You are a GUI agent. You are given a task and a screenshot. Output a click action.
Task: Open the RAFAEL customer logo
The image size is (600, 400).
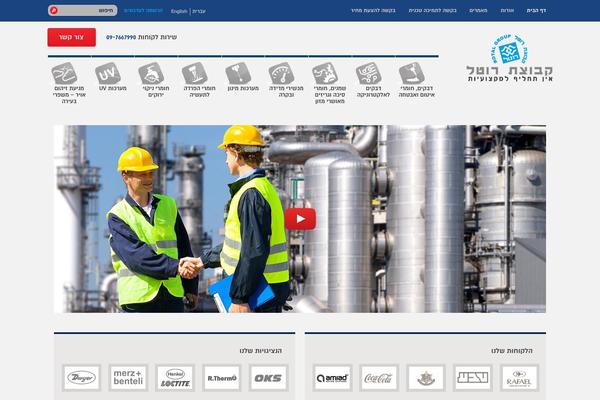point(519,378)
